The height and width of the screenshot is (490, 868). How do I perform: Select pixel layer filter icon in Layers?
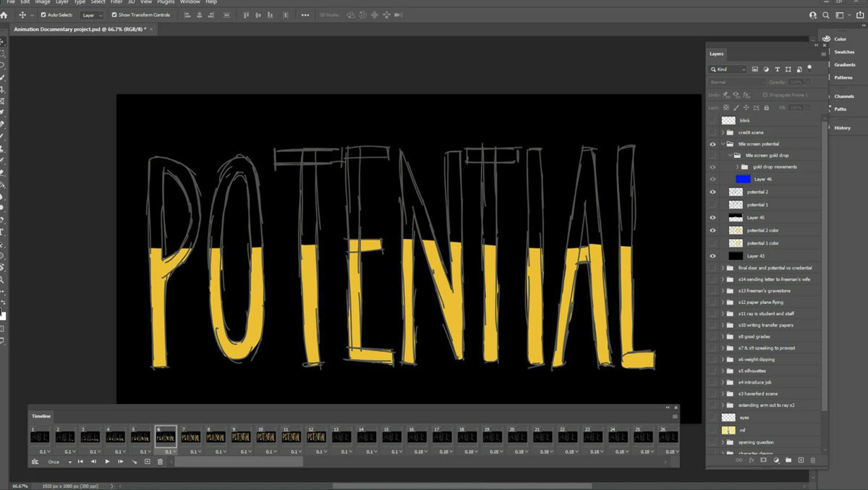pyautogui.click(x=755, y=69)
